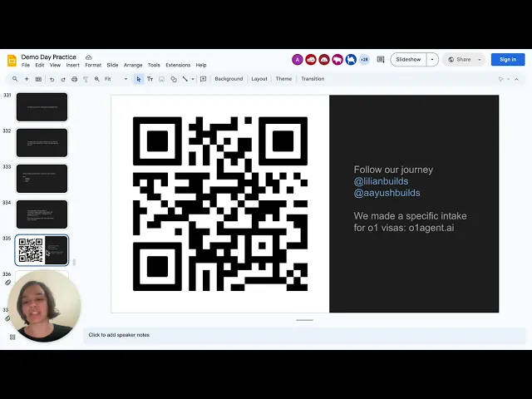Open the pointer options dropdown arrow
The width and height of the screenshot is (532, 399).
508,79
